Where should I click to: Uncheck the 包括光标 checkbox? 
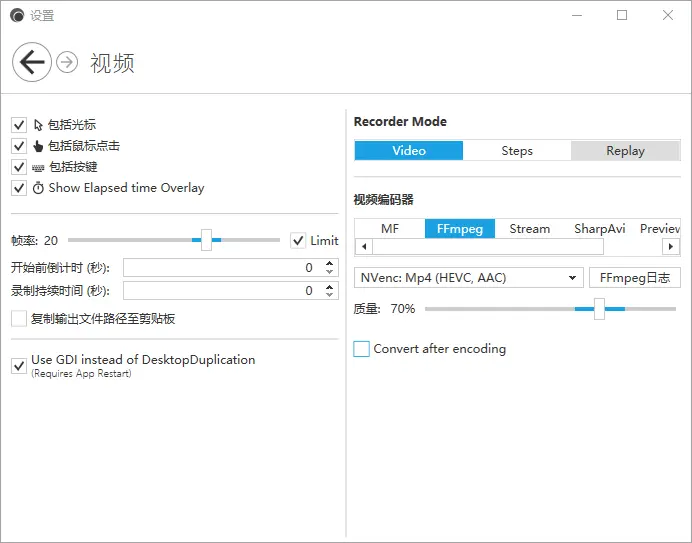[x=19, y=125]
